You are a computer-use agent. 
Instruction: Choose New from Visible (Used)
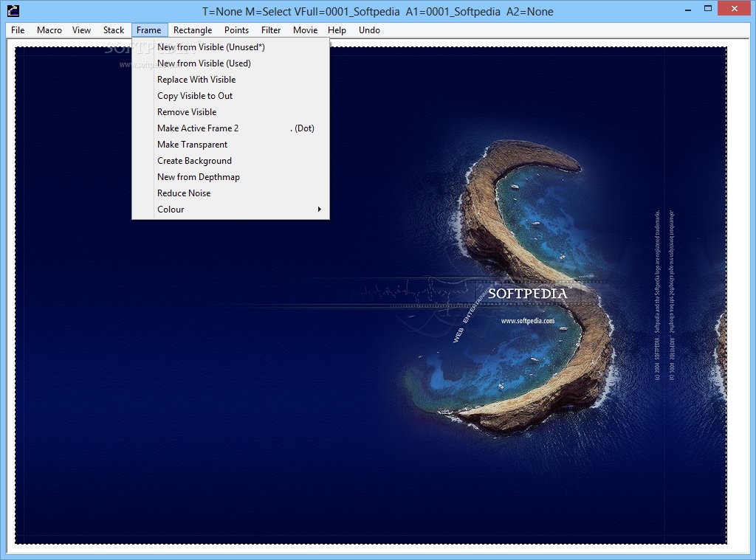(x=230, y=63)
